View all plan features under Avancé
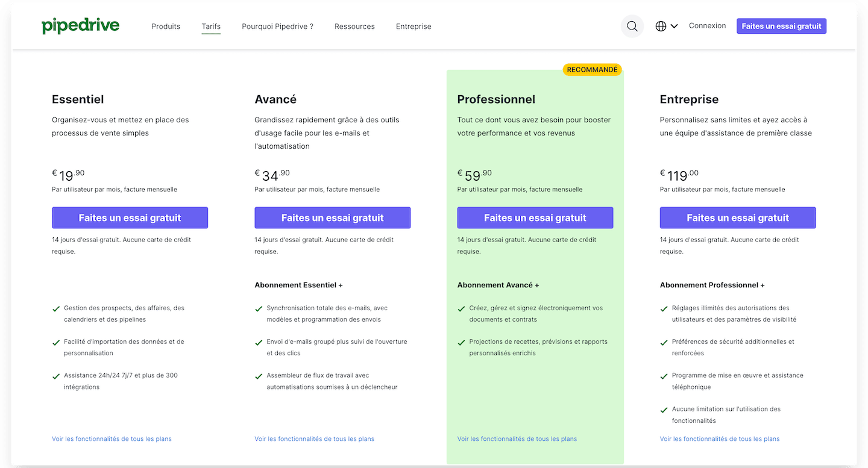Screen dimensions: 868x468 tap(314, 439)
